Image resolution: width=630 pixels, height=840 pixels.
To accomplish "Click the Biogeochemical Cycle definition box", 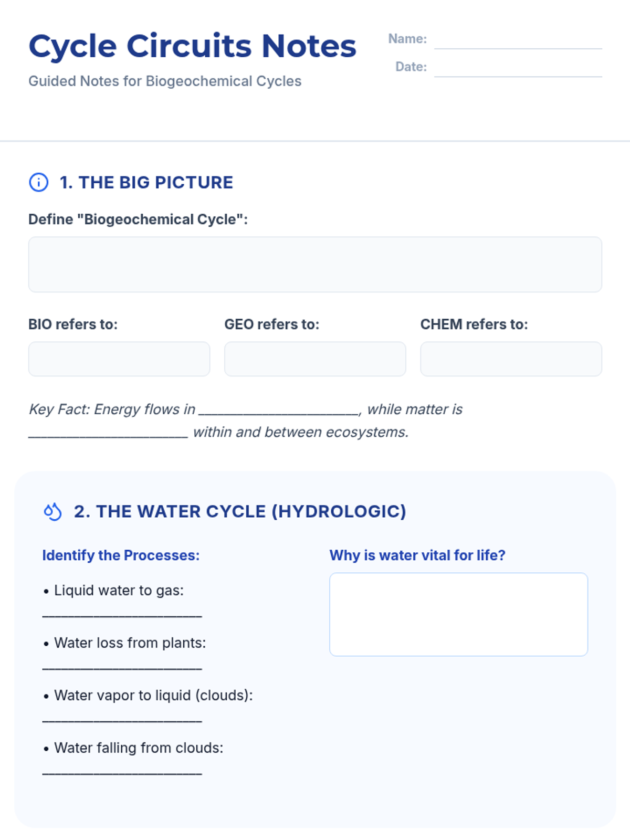I will coord(315,264).
